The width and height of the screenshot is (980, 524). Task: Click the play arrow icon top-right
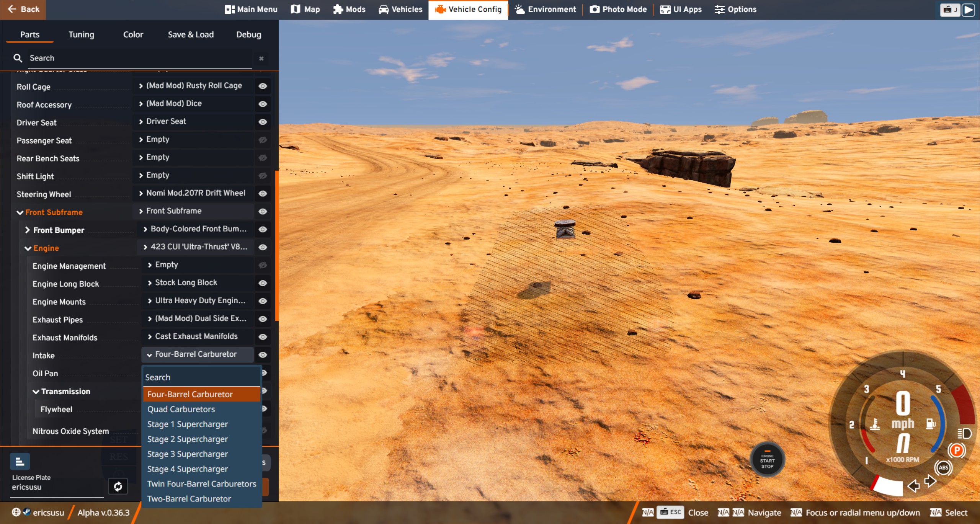(969, 10)
